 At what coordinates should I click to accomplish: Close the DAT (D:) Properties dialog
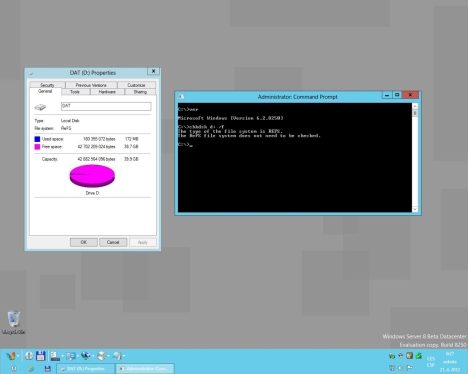[x=153, y=71]
